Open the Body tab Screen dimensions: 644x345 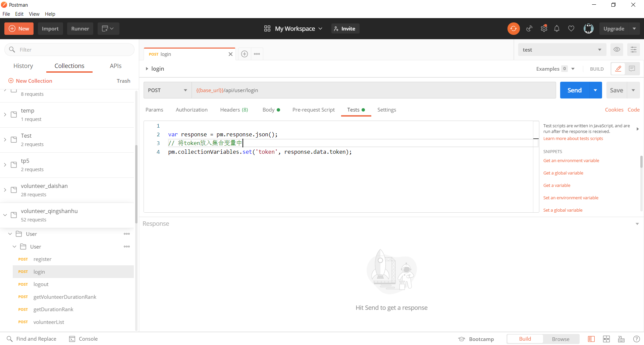click(x=271, y=110)
